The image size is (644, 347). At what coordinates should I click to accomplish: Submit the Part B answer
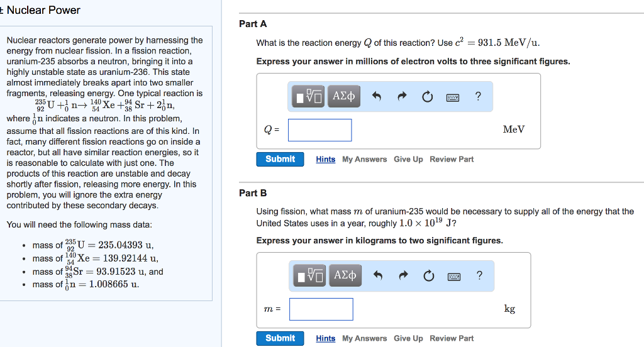coord(280,338)
